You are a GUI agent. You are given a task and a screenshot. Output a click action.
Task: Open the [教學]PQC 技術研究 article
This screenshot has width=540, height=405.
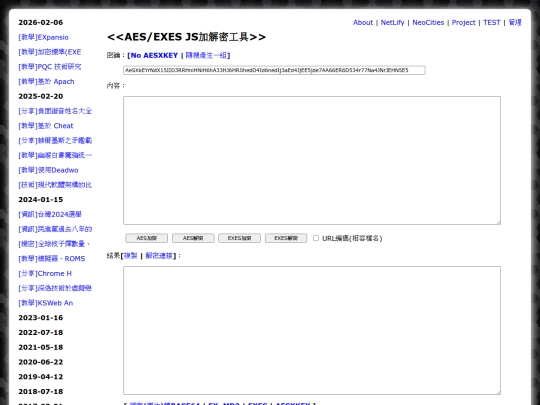tap(50, 67)
